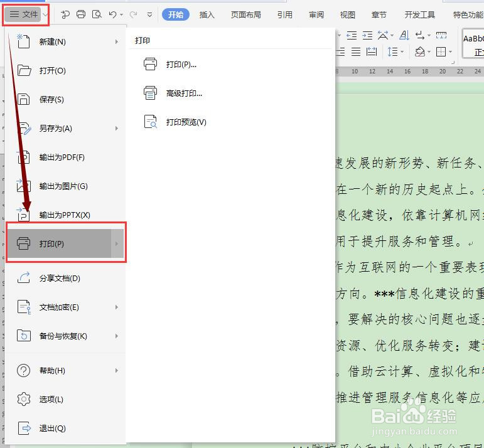Switch to the 章节 tab
484x448 pixels.
click(379, 14)
